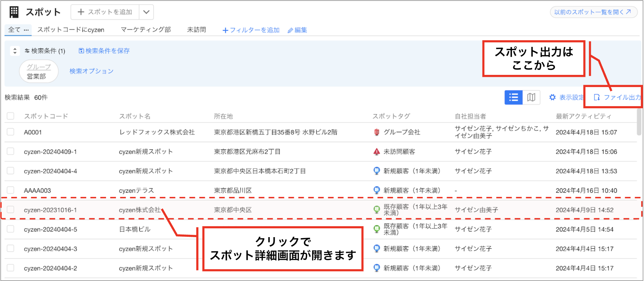The height and width of the screenshot is (281, 644).
Task: Open spot cyzenテラス
Action: [x=136, y=190]
